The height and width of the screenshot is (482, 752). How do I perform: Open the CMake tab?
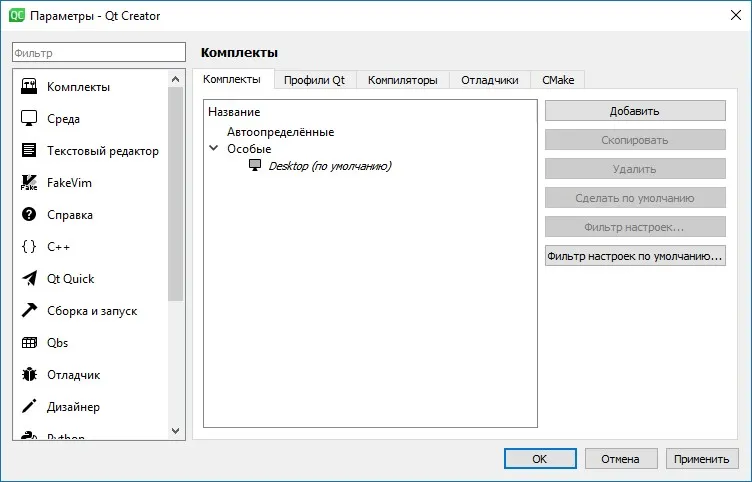558,80
